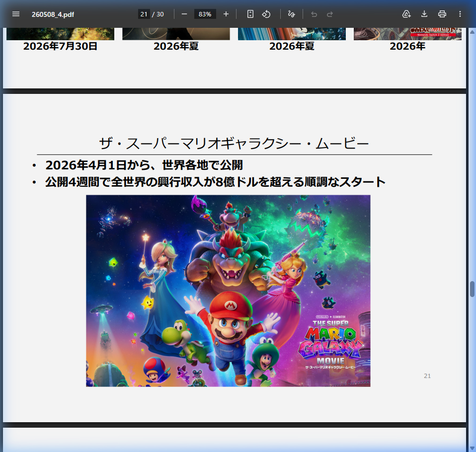The height and width of the screenshot is (452, 476).
Task: Click the Super Mario Galaxy Movie poster image
Action: point(228,291)
